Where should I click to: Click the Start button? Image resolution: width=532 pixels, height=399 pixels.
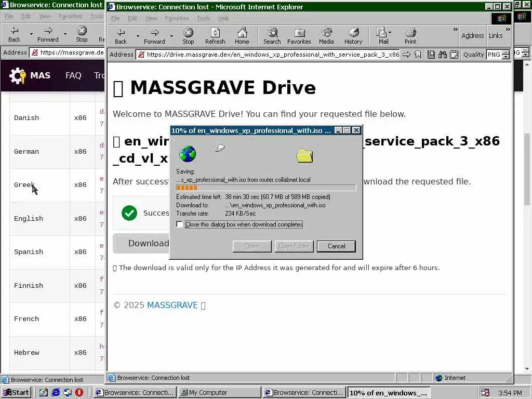[x=16, y=393]
